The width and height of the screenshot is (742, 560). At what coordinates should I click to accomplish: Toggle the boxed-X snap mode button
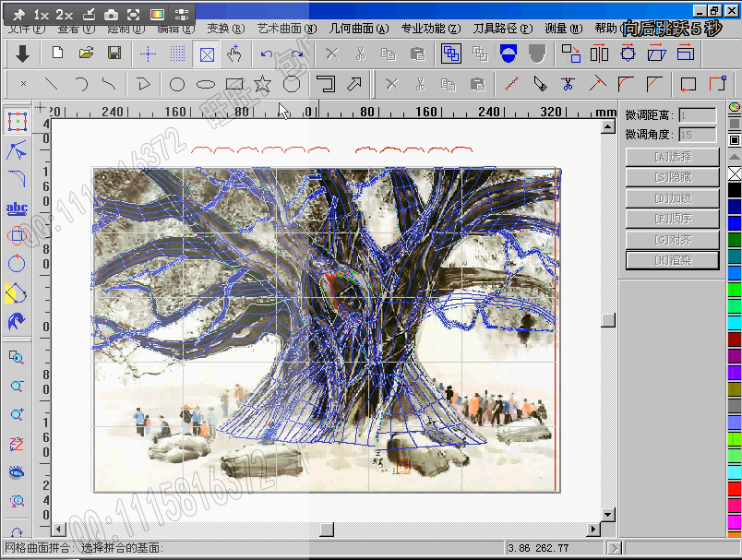(207, 54)
